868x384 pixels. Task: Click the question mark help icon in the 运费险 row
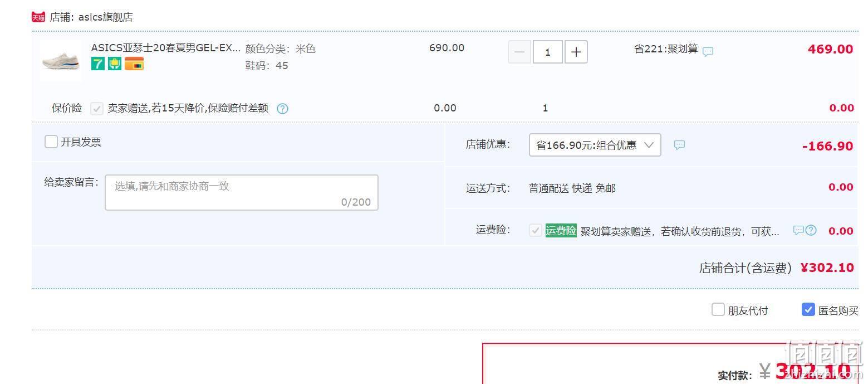pos(811,230)
